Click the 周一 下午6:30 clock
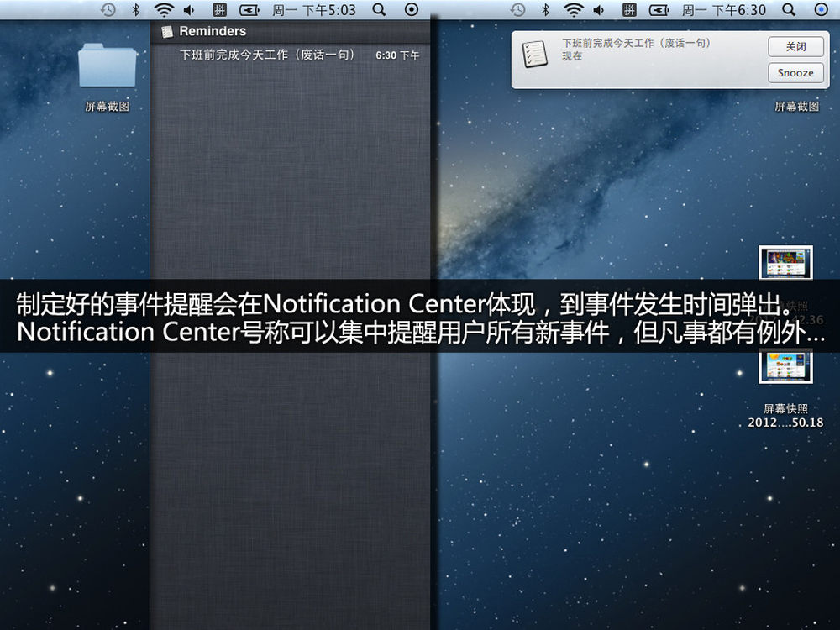This screenshot has width=840, height=630. click(x=724, y=9)
